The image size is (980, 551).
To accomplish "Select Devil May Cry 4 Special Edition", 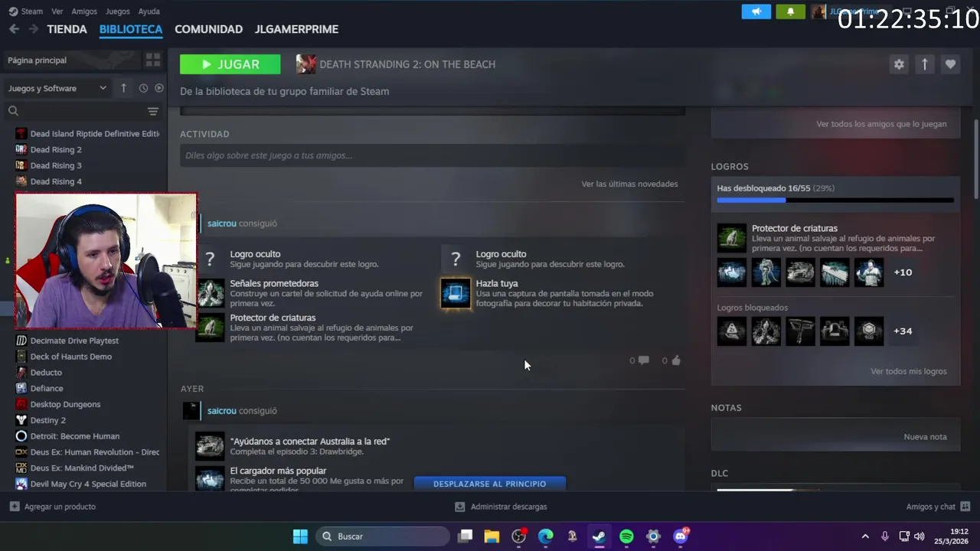I will [87, 484].
